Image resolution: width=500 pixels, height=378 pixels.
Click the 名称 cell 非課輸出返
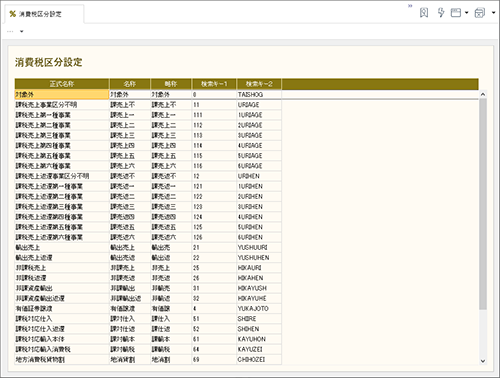pyautogui.click(x=130, y=299)
